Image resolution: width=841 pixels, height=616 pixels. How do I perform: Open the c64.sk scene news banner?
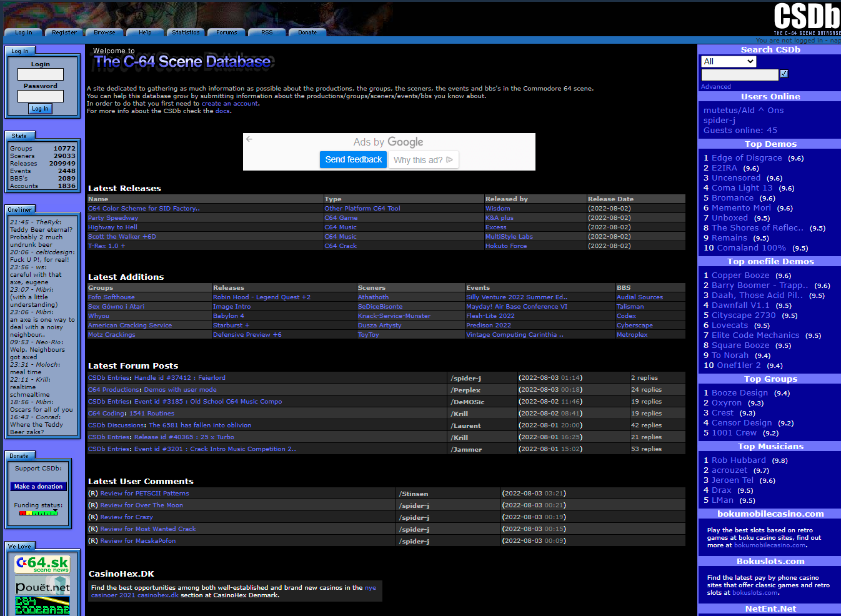click(42, 564)
